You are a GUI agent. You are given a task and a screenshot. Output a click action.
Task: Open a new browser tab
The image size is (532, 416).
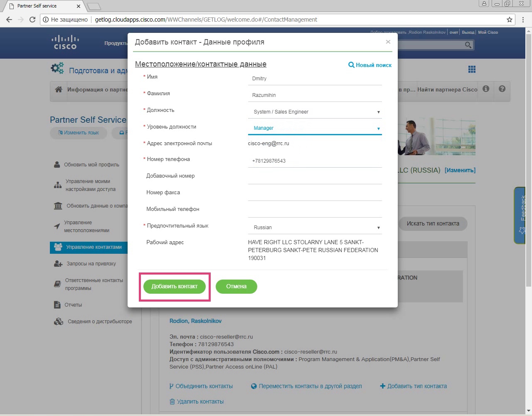click(94, 7)
